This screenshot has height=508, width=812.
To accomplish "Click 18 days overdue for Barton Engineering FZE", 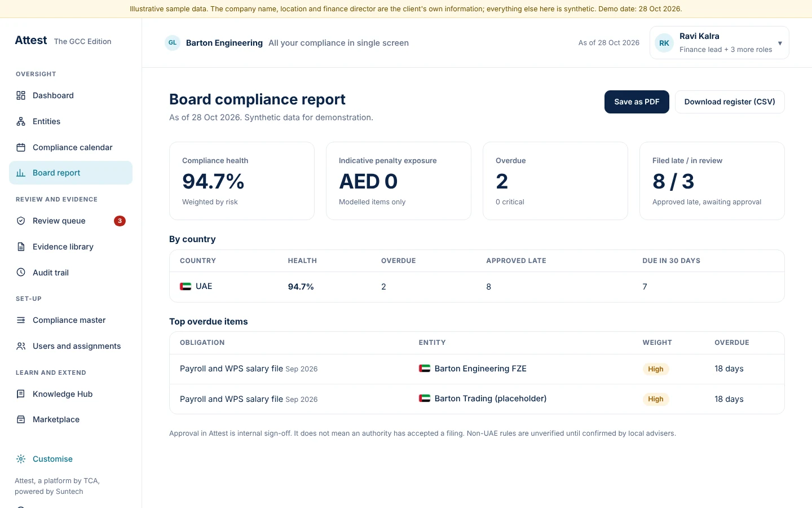I will point(729,369).
